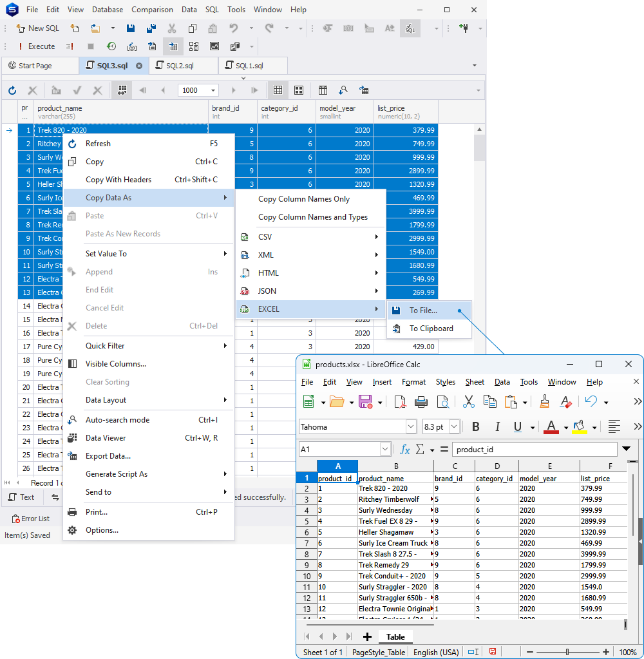This screenshot has width=644, height=659.
Task: Select Export Data from the context menu
Action: (109, 455)
